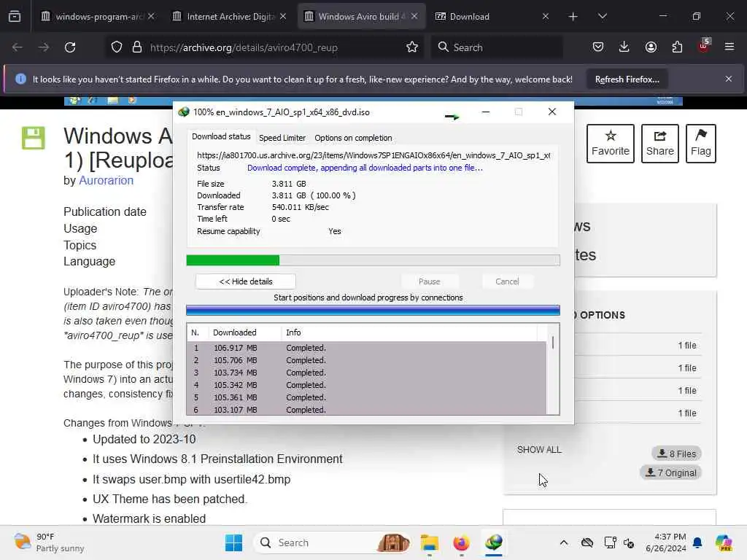Open uploader Aurorarion profile link
This screenshot has height=560, width=747.
pos(106,181)
